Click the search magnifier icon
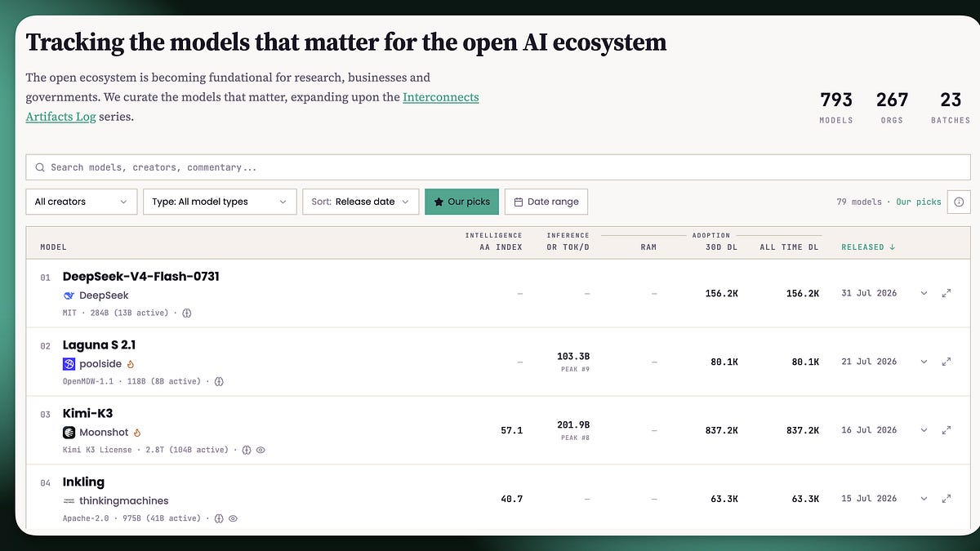The image size is (980, 551). (40, 167)
